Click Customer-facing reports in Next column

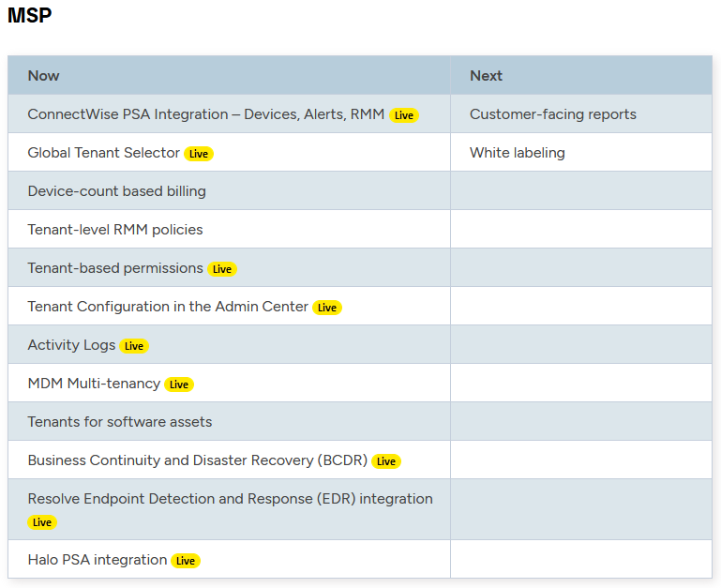[x=553, y=114]
